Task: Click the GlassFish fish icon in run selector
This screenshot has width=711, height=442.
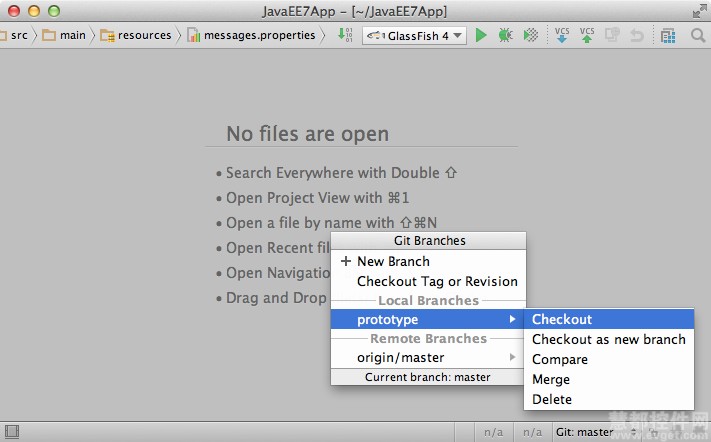Action: [376, 35]
